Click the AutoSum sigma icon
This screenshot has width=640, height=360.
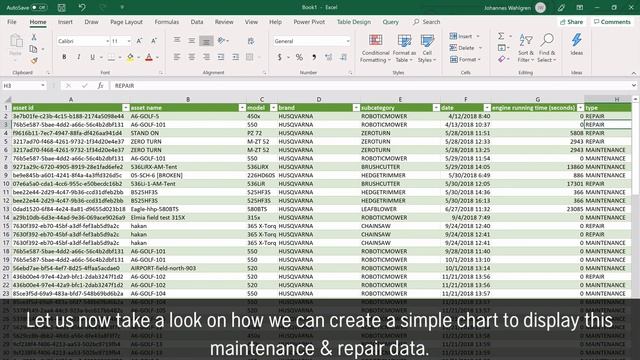click(x=501, y=36)
